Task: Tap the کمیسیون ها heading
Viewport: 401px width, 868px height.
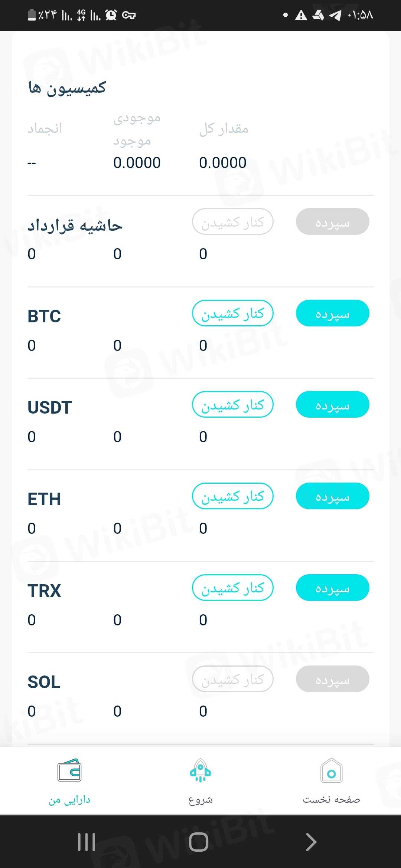Action: [67, 88]
